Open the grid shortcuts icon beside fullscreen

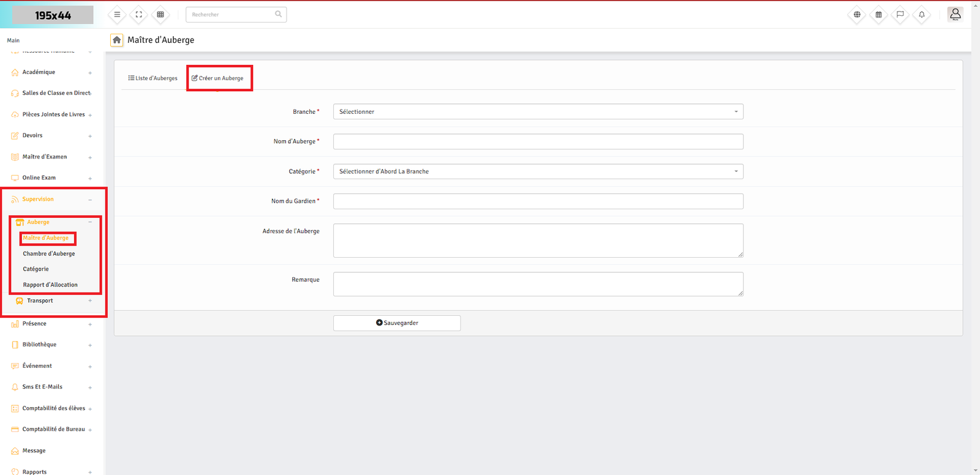[x=160, y=15]
